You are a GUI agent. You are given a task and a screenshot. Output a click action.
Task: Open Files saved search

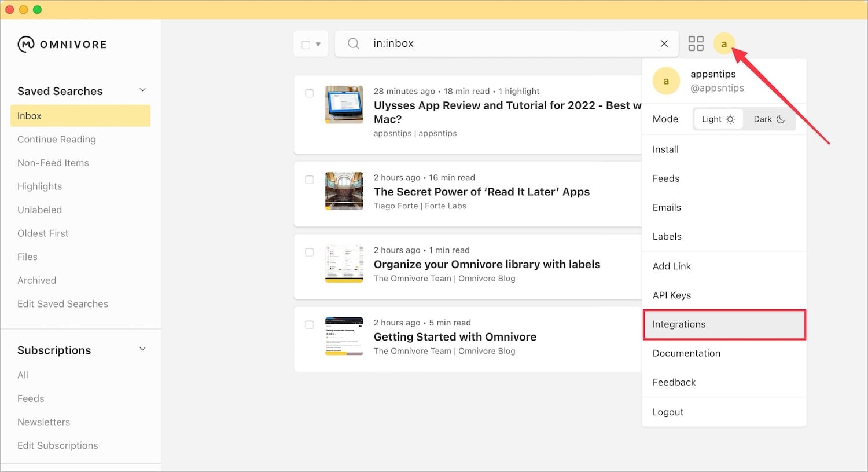(x=27, y=257)
